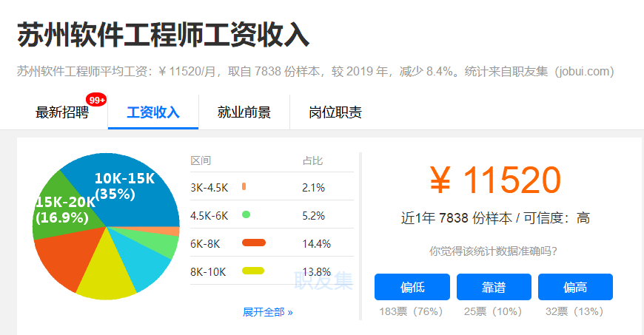The image size is (644, 335).
Task: Select the 8K-10K range text
Action: (208, 272)
